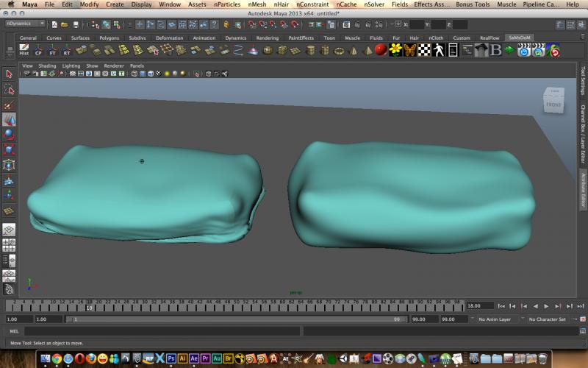Click the yellow flower shelf icon
Image resolution: width=588 pixels, height=368 pixels.
pyautogui.click(x=395, y=49)
